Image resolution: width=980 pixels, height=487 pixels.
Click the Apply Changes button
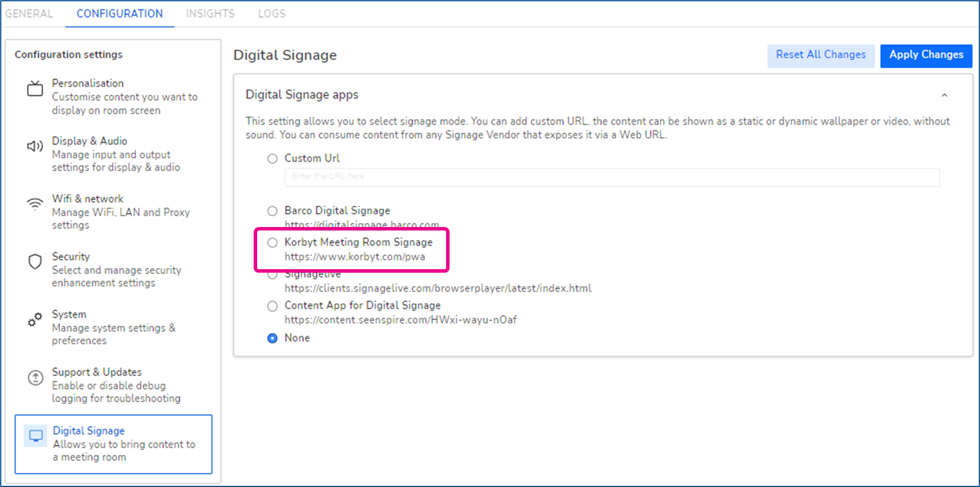point(926,55)
